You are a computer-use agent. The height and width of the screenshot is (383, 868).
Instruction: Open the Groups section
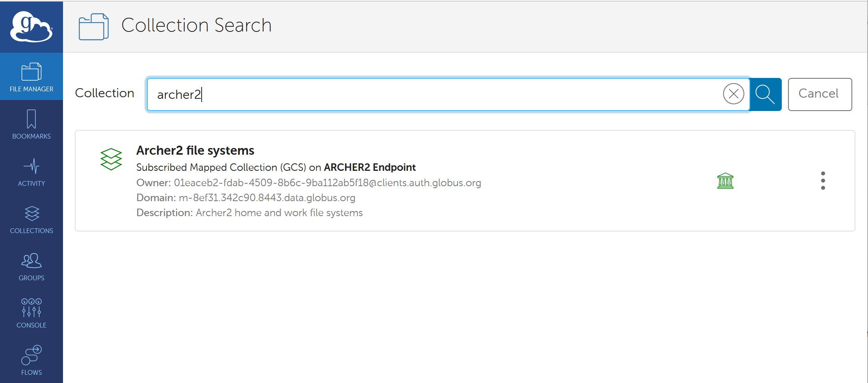[32, 266]
